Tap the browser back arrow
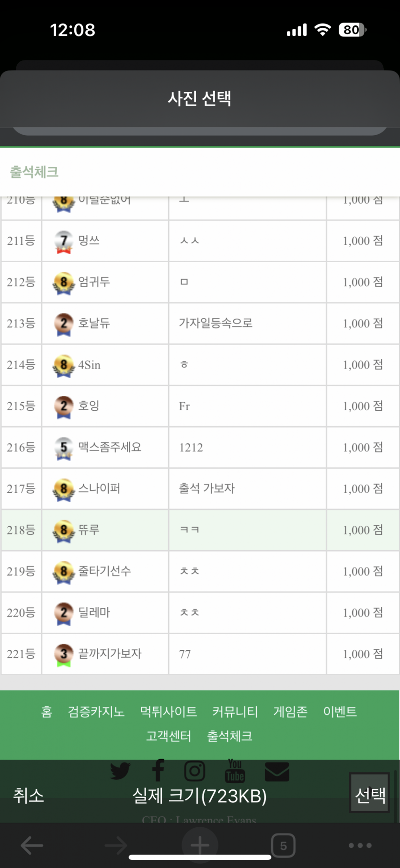The width and height of the screenshot is (400, 868). [x=32, y=845]
